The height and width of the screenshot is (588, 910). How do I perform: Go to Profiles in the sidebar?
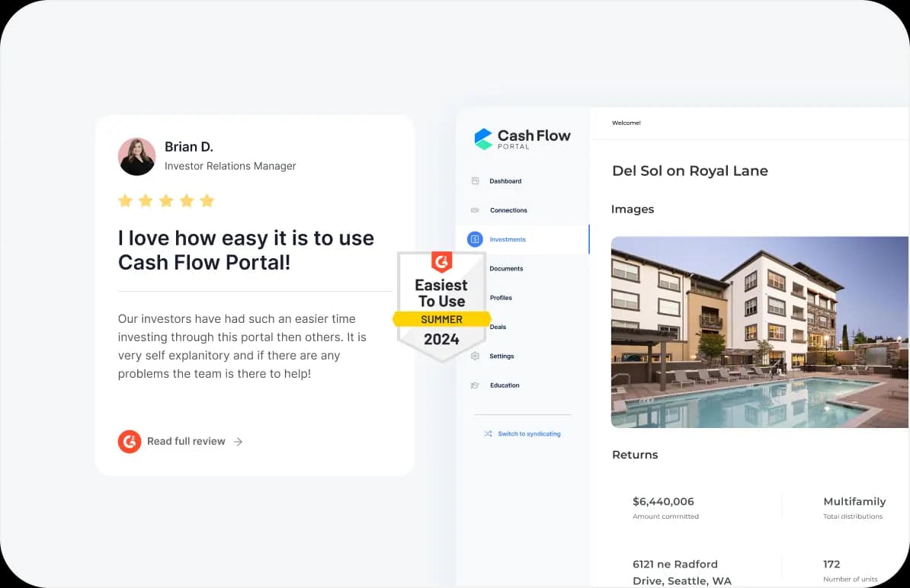501,298
